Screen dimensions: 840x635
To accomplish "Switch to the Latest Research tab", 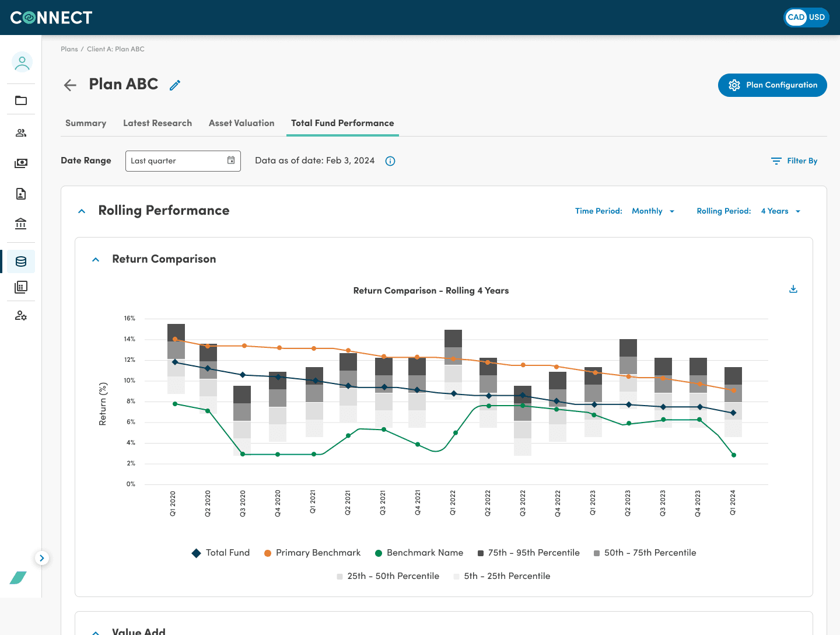I will point(157,123).
